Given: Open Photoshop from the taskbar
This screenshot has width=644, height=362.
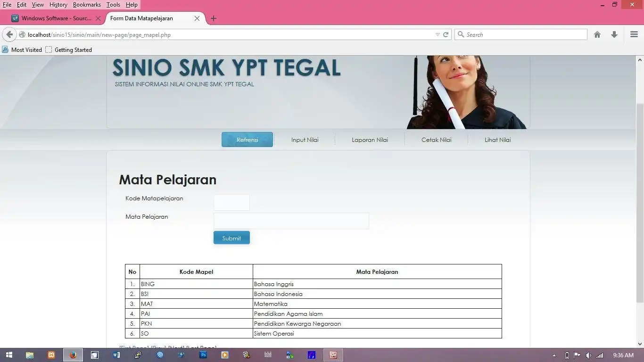Looking at the screenshot, I should (x=203, y=355).
